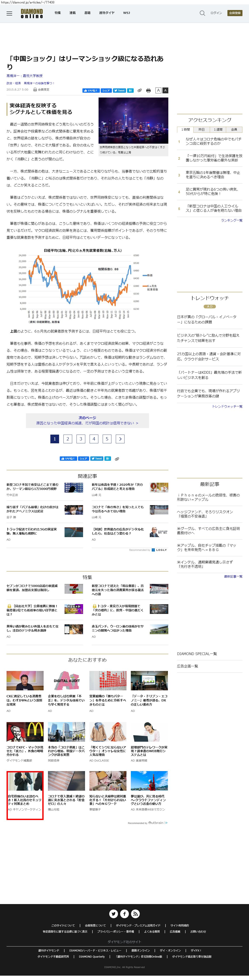
Task: Open プライバシーポリシー・著作権 footer link
Action: point(116,932)
